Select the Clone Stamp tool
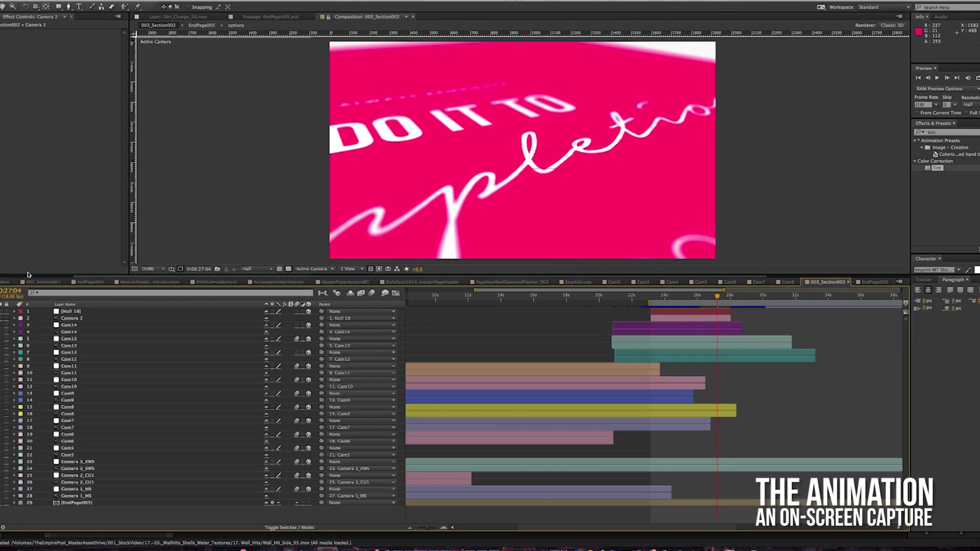This screenshot has height=551, width=980. point(101,7)
